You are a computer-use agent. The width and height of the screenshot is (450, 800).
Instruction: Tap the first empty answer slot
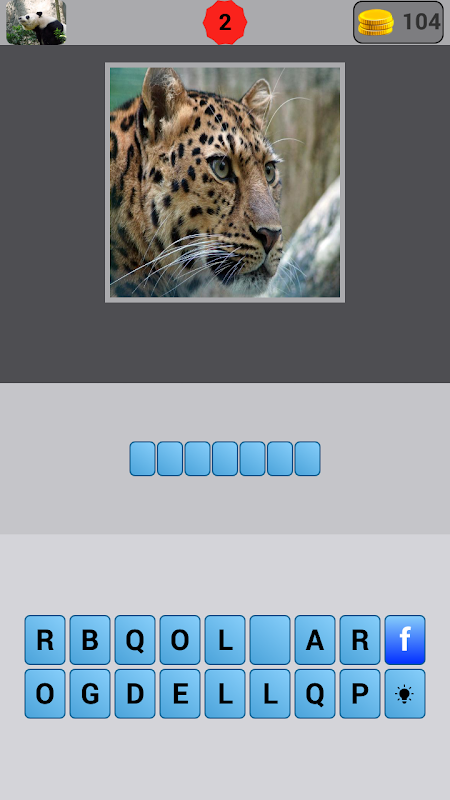point(142,459)
